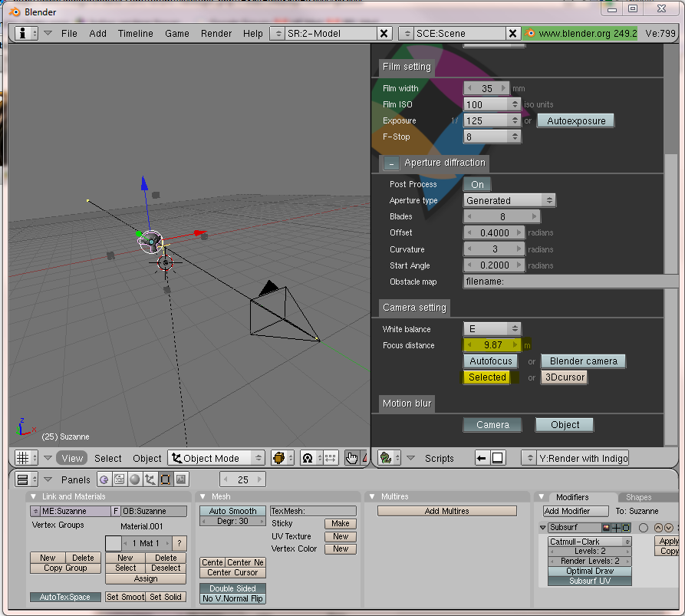Open the File menu
Viewport: 685px width, 616px height.
point(69,34)
